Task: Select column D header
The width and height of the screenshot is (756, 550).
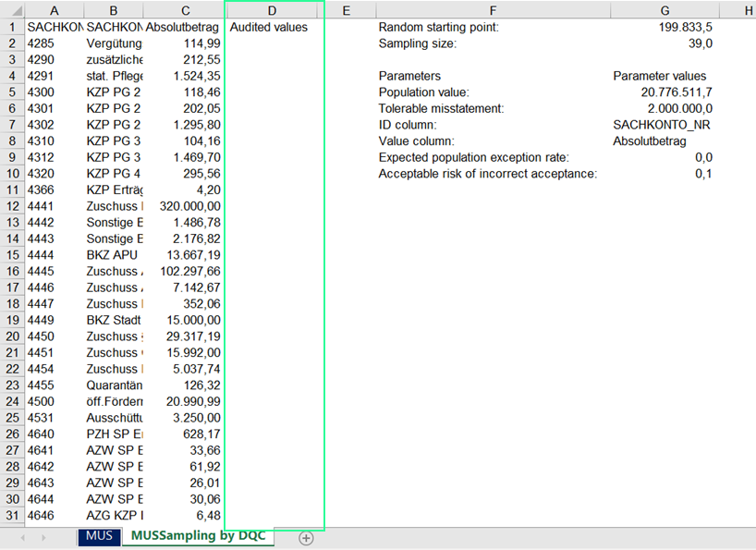Action: click(x=274, y=9)
